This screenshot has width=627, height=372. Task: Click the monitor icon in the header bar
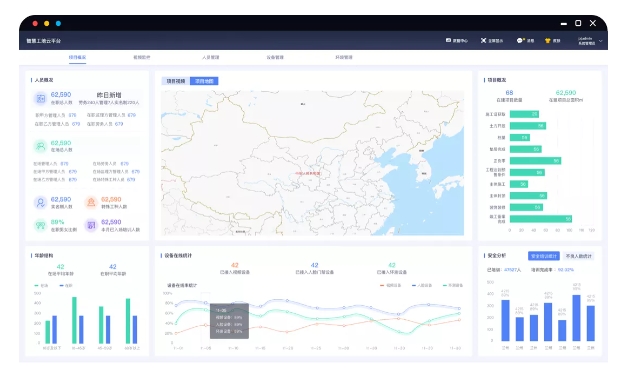448,40
